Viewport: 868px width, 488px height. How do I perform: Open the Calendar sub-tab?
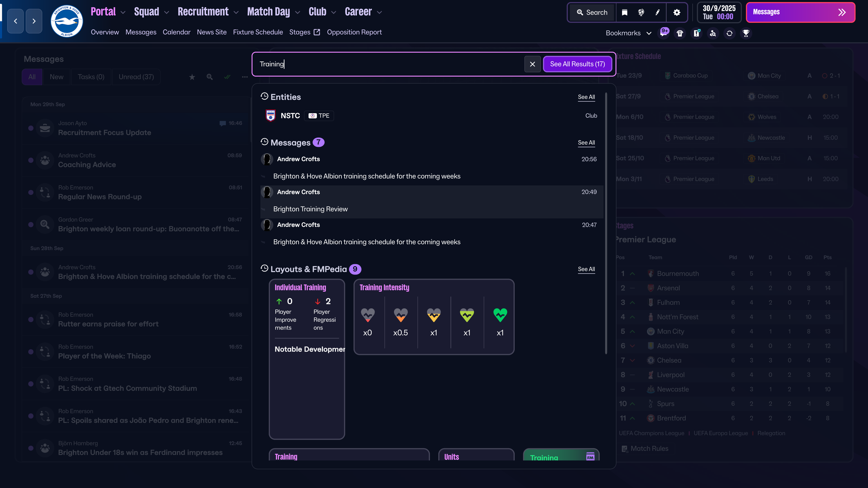[x=176, y=32]
